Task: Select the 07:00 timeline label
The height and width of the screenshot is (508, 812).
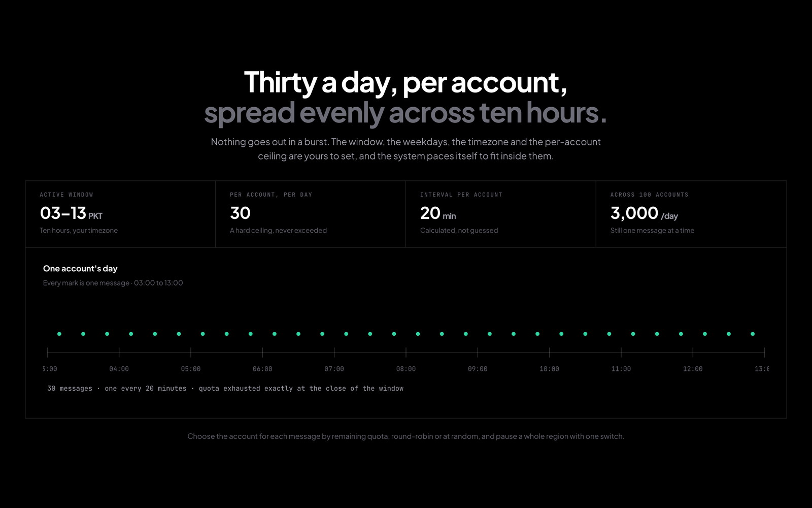Action: (x=334, y=369)
